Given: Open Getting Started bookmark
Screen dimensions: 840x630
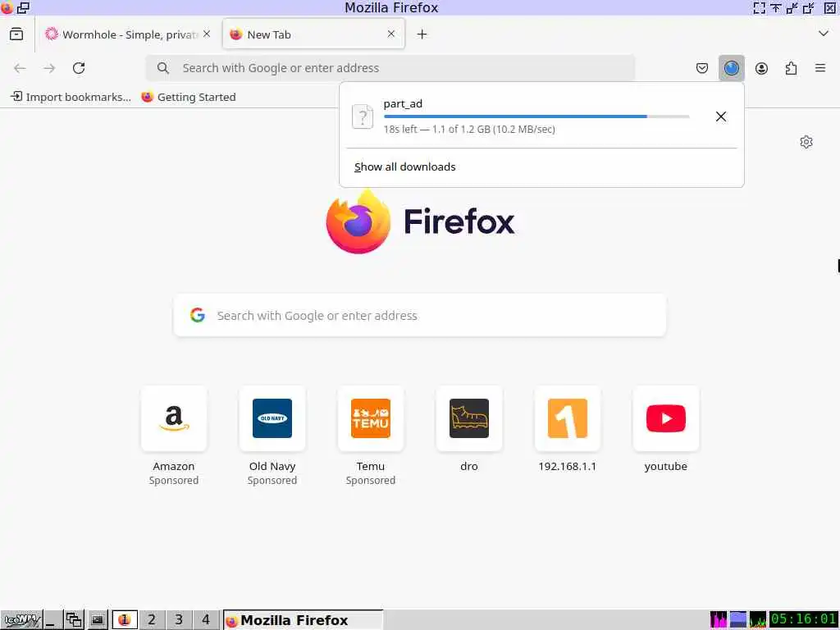Looking at the screenshot, I should [189, 97].
